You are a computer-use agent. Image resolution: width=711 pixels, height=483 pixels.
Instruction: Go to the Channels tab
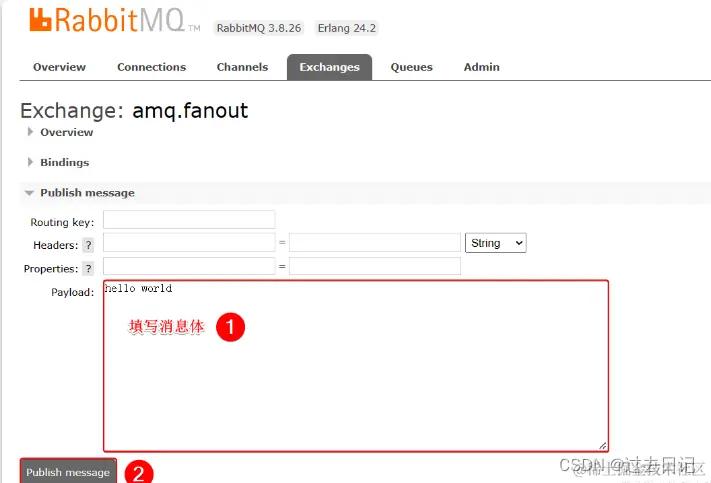coord(242,67)
